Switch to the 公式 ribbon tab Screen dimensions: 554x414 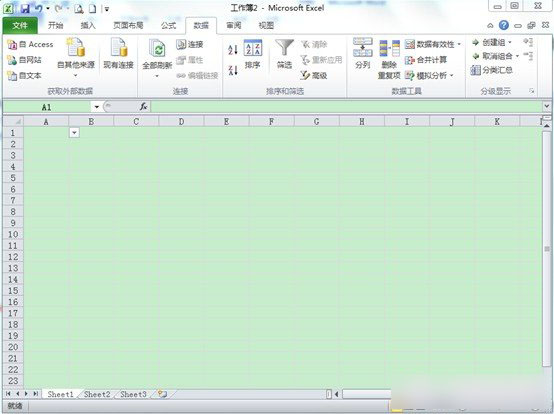(x=169, y=25)
